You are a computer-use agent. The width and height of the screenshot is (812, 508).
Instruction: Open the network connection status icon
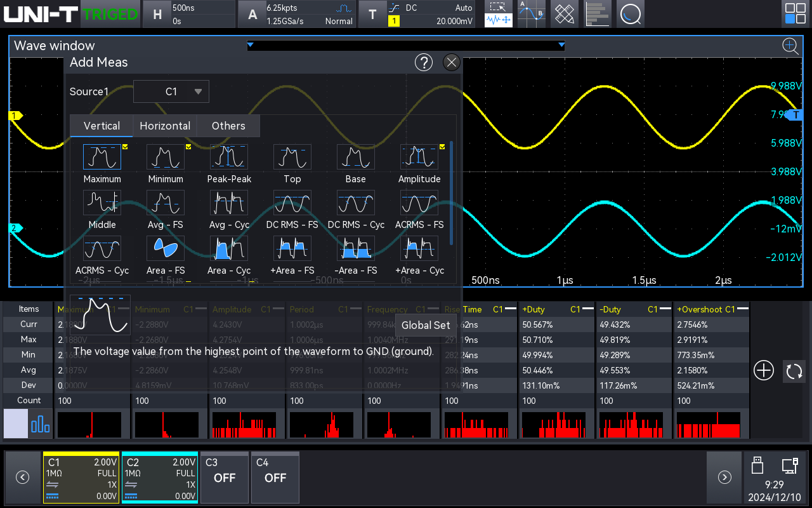[x=790, y=466]
